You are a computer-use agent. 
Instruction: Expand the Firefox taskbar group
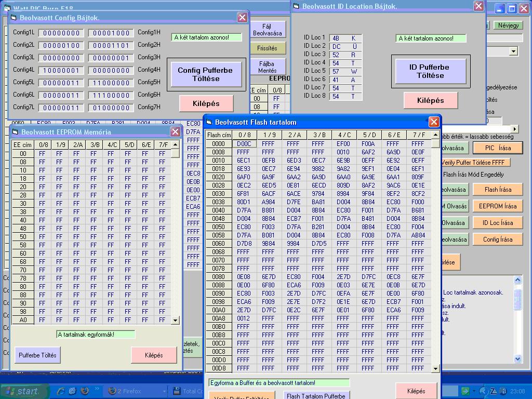tap(164, 391)
